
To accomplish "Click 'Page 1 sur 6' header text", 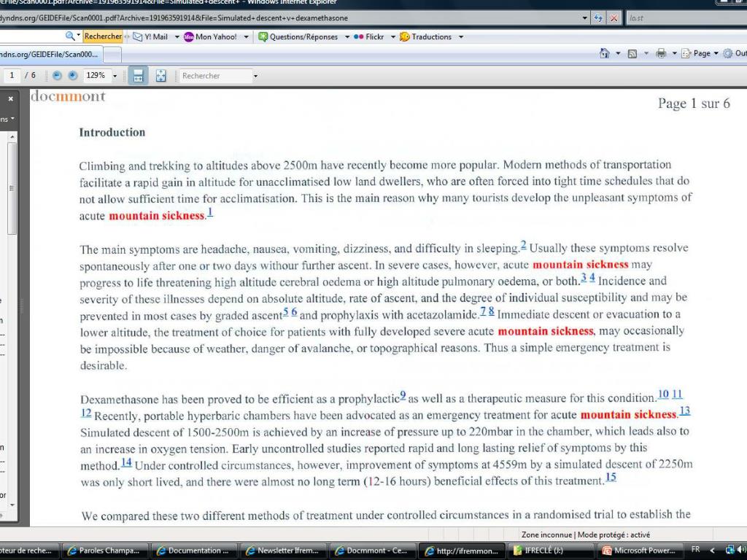I will tap(694, 104).
